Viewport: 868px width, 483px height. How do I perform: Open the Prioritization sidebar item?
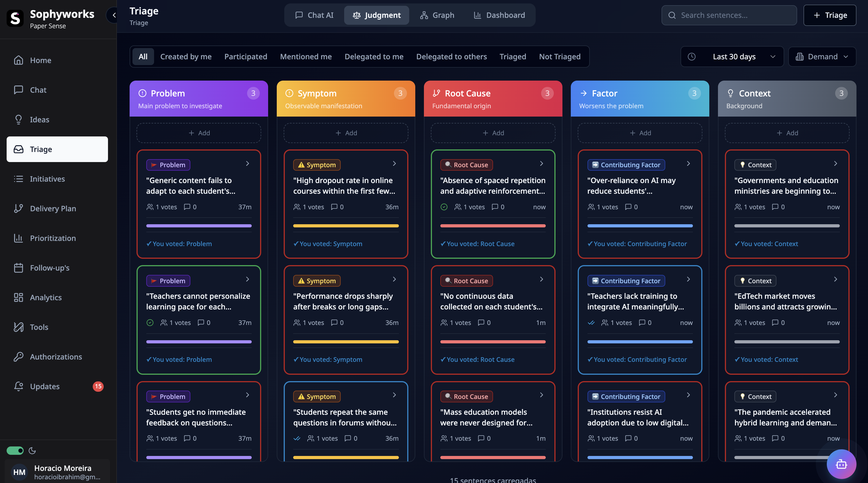coord(53,238)
